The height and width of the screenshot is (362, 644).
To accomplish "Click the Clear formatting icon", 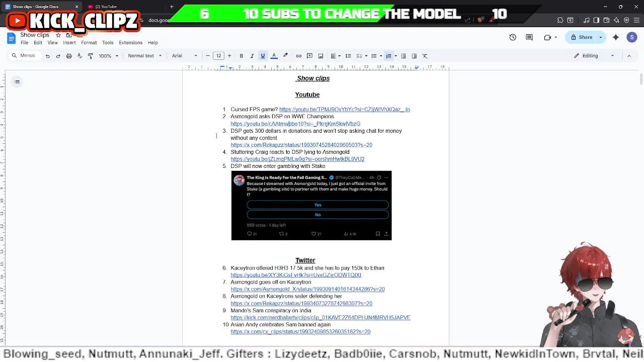I will 425,56.
